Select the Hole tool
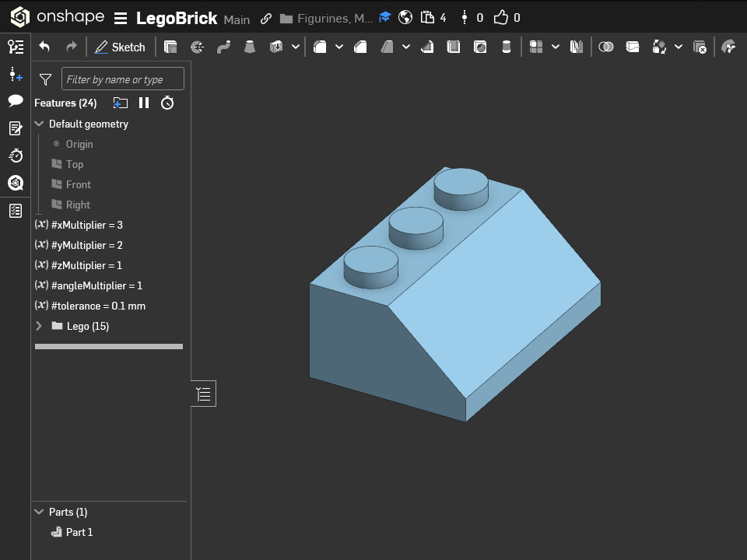 coord(480,47)
